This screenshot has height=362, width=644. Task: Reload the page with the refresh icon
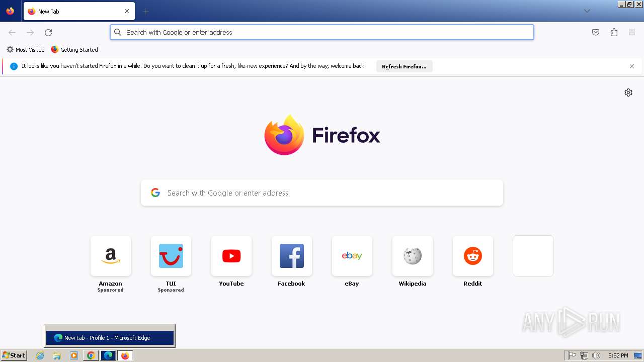[x=48, y=32]
